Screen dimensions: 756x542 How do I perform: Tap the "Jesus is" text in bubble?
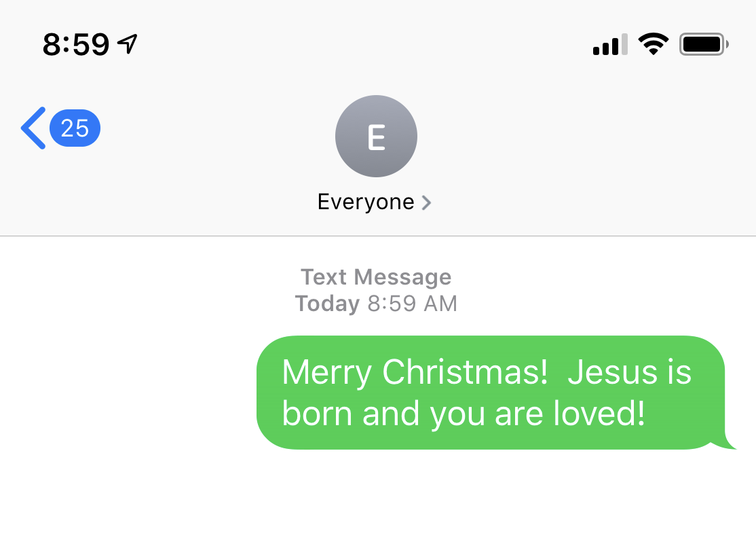pos(629,372)
